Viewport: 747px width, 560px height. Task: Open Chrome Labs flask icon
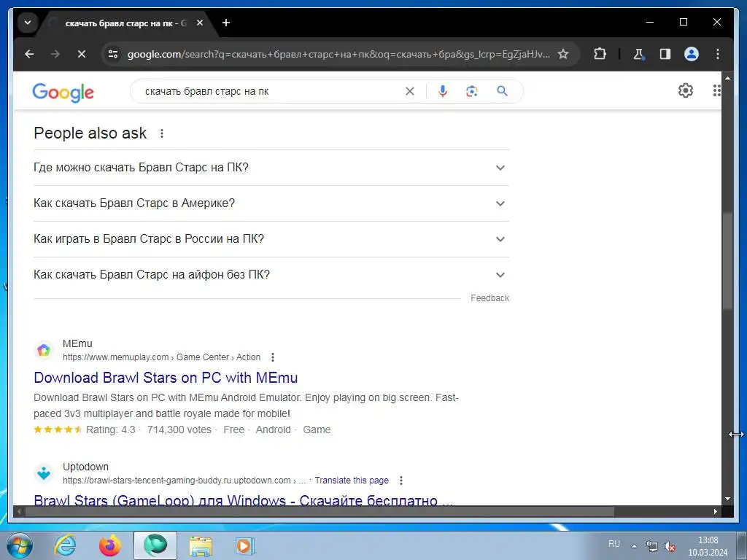(x=638, y=54)
